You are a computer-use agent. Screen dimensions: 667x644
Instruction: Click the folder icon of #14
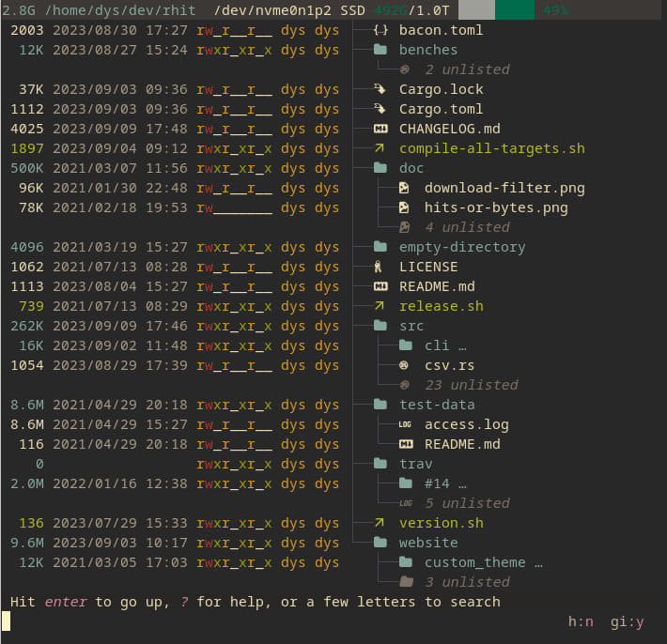[406, 483]
